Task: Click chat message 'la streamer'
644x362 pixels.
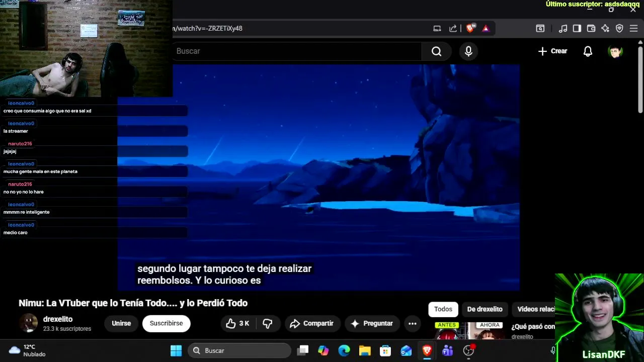Action: (x=16, y=131)
